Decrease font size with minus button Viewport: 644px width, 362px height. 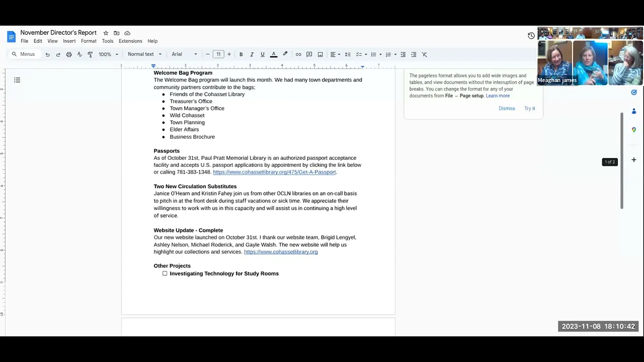pos(207,54)
